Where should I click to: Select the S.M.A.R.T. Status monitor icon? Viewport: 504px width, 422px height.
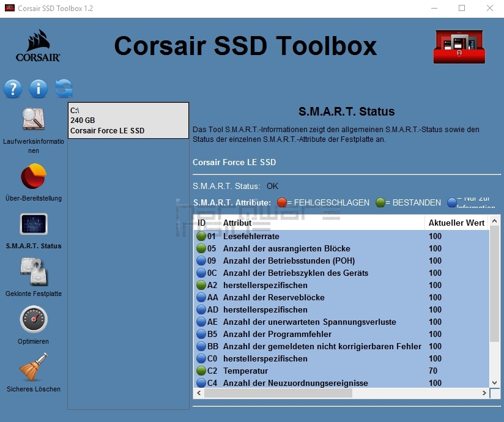pos(34,224)
